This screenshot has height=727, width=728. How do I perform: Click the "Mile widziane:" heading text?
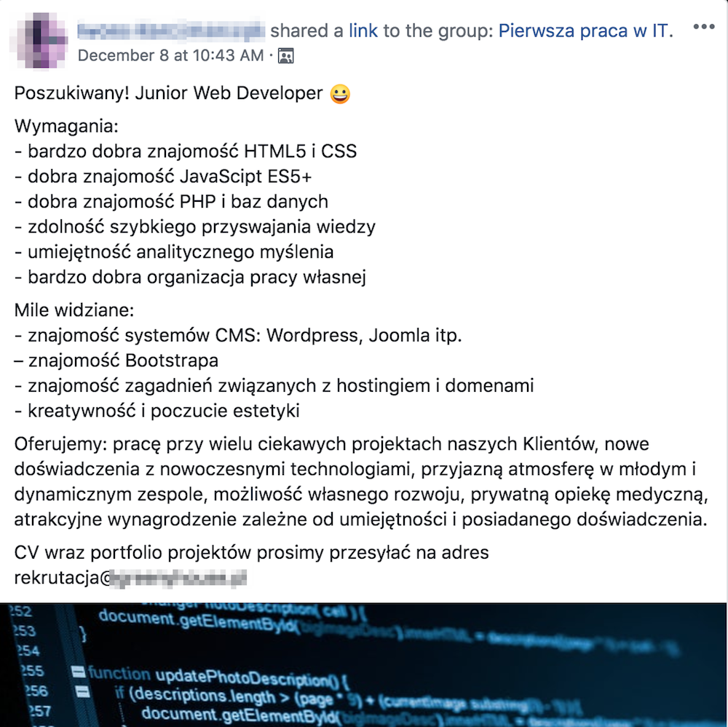74,310
